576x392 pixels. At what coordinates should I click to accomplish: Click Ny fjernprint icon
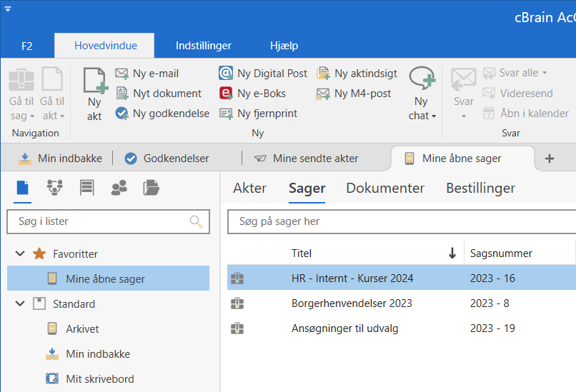point(226,114)
